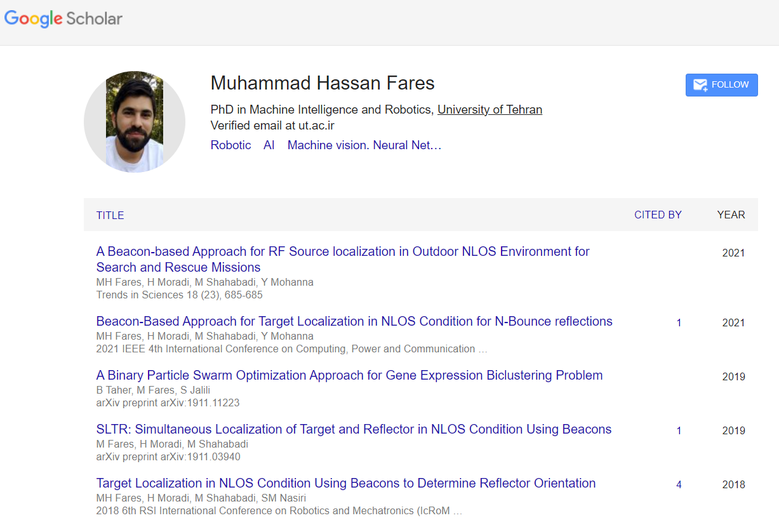Viewport: 779px width, 532px height.
Task: Open the Reflector Orientation paper title
Action: coord(345,484)
